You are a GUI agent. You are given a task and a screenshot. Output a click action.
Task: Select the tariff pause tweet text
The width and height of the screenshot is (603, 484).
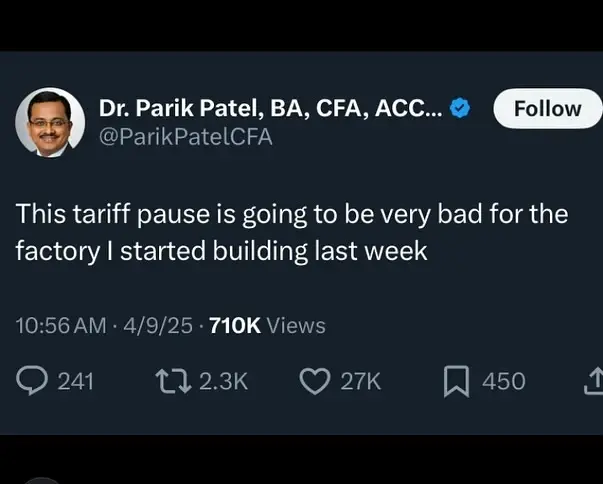[292, 233]
